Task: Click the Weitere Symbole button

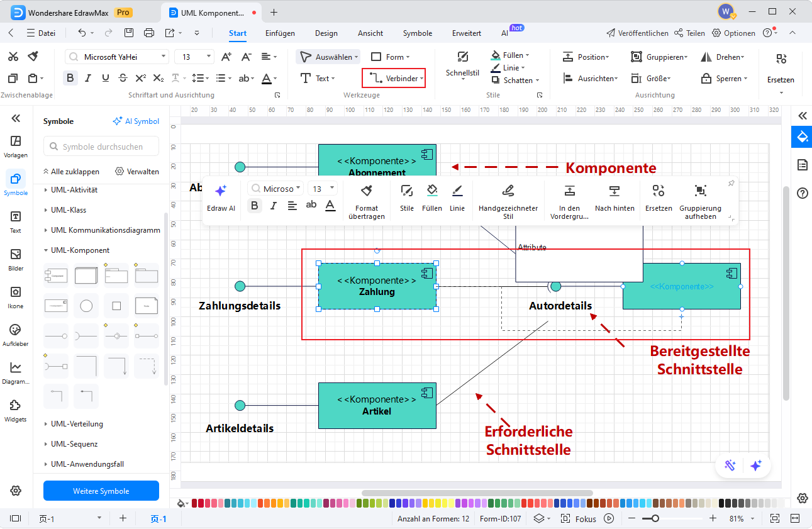Action: click(x=101, y=491)
